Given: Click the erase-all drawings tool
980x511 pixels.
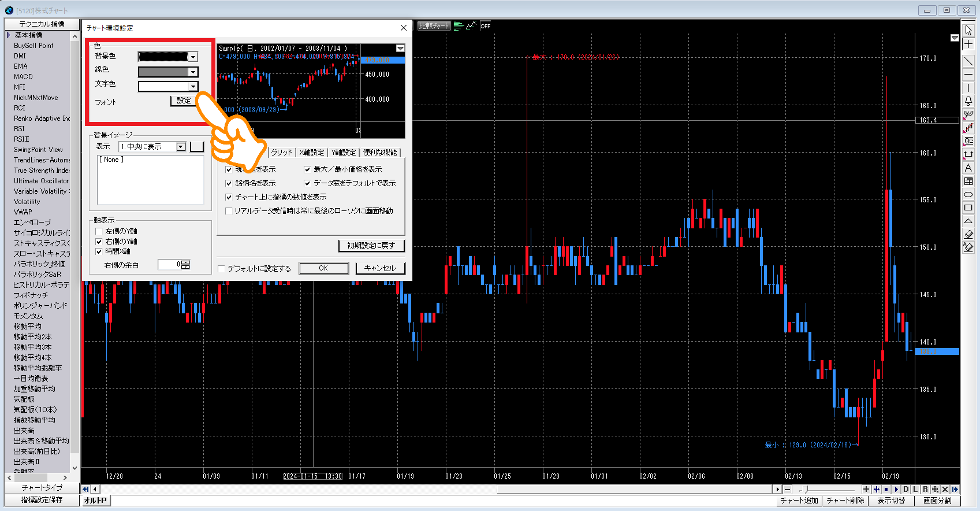Looking at the screenshot, I should tap(968, 247).
